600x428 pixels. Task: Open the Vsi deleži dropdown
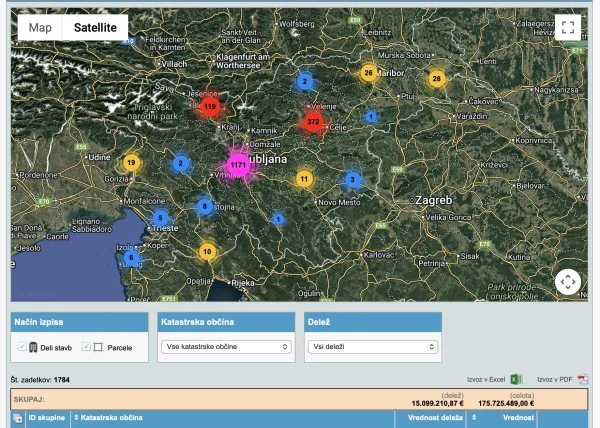tap(372, 347)
